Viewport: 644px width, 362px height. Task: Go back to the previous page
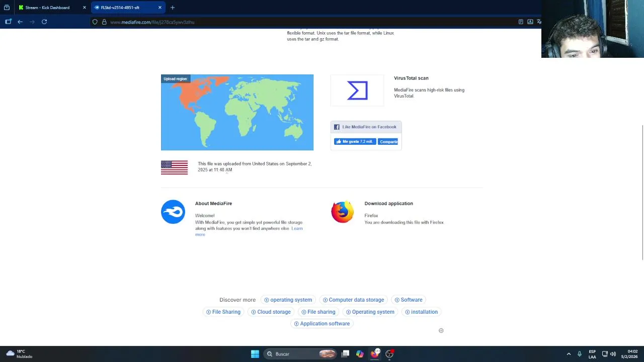coord(20,22)
